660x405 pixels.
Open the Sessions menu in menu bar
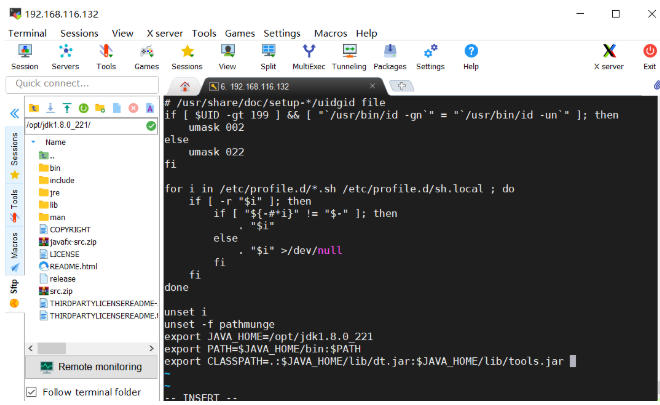point(79,33)
